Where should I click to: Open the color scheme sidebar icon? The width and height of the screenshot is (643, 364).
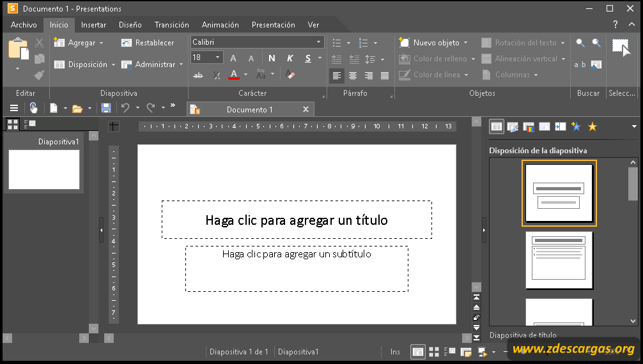tap(529, 127)
